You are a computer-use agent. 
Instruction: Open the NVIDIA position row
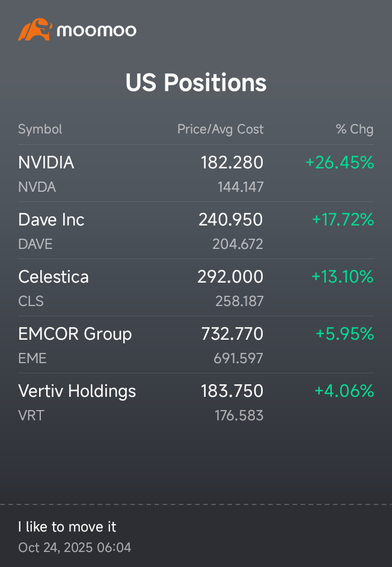point(196,174)
